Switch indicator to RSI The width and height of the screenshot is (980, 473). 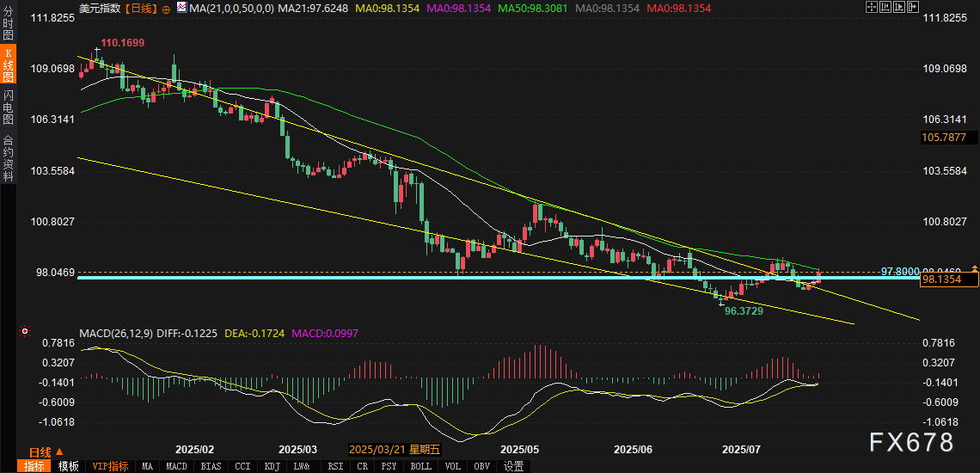[334, 466]
